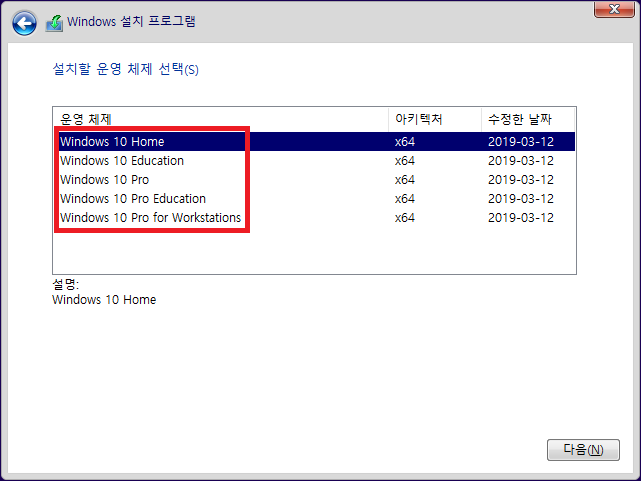The height and width of the screenshot is (481, 641).
Task: Close the Windows setup dialog
Action: pos(614,9)
